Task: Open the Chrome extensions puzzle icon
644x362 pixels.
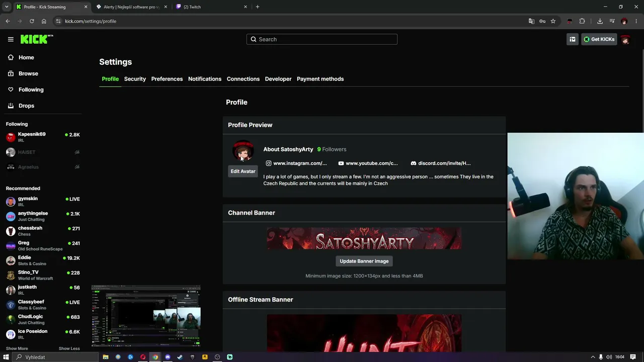Action: [582, 21]
